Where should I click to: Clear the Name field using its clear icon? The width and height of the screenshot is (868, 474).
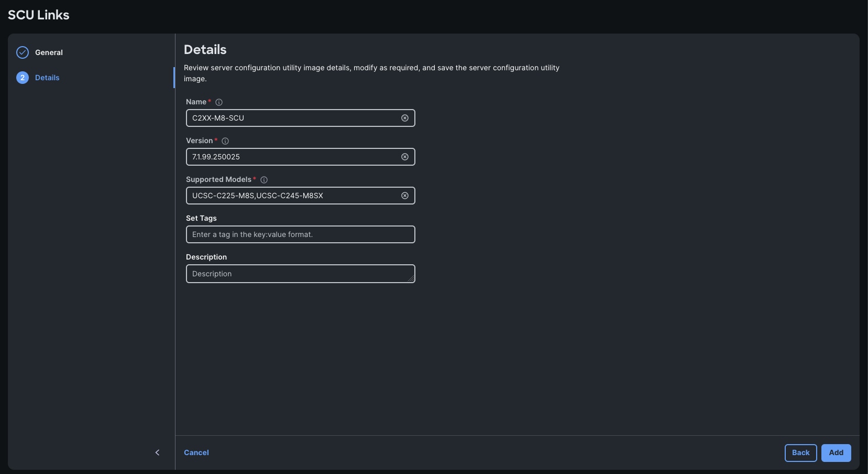pos(405,118)
